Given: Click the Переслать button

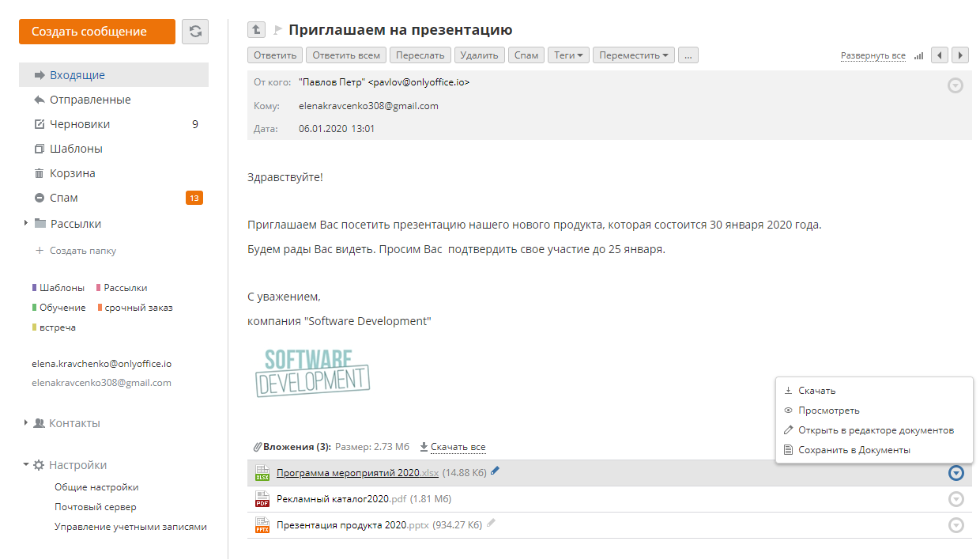Looking at the screenshot, I should 420,55.
